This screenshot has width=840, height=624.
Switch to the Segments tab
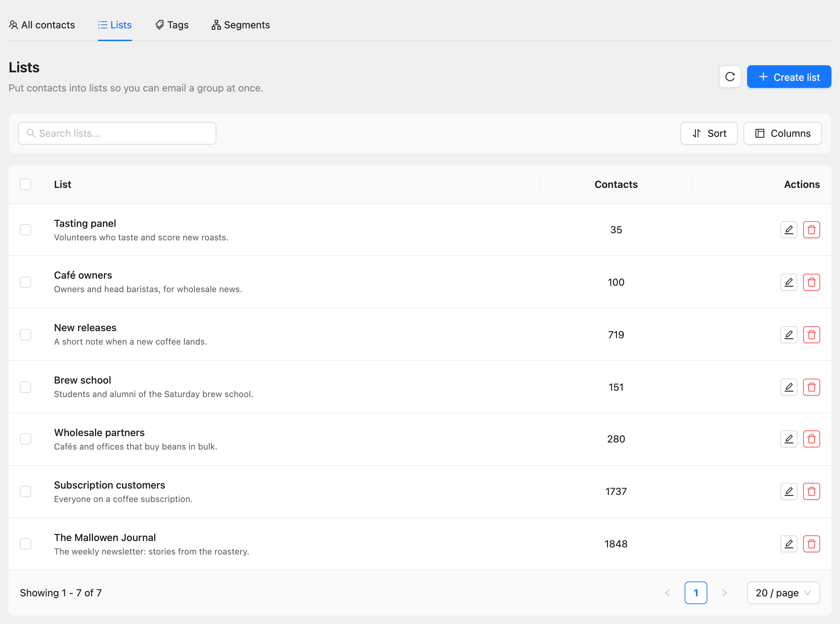tap(241, 25)
